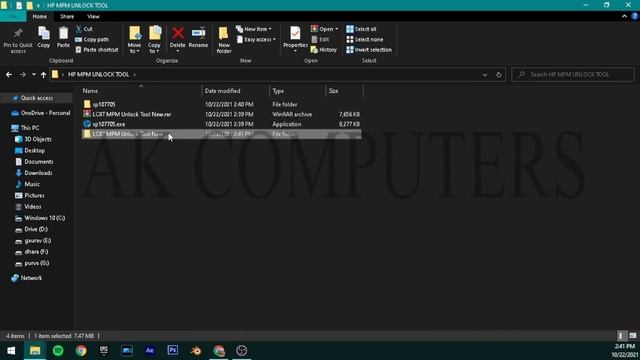The height and width of the screenshot is (360, 640).
Task: Click Select all
Action: point(361,29)
